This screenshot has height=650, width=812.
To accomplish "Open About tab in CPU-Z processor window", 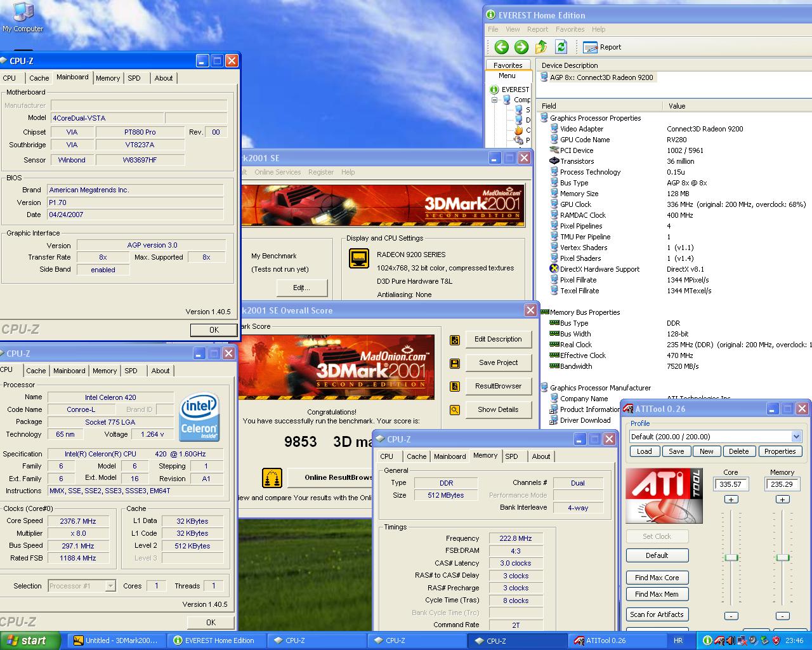I will coord(160,371).
